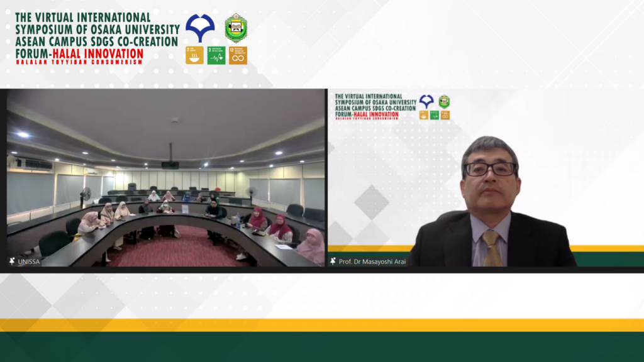The height and width of the screenshot is (362, 644).
Task: Click the UNISSA participant name label
Action: [29, 261]
